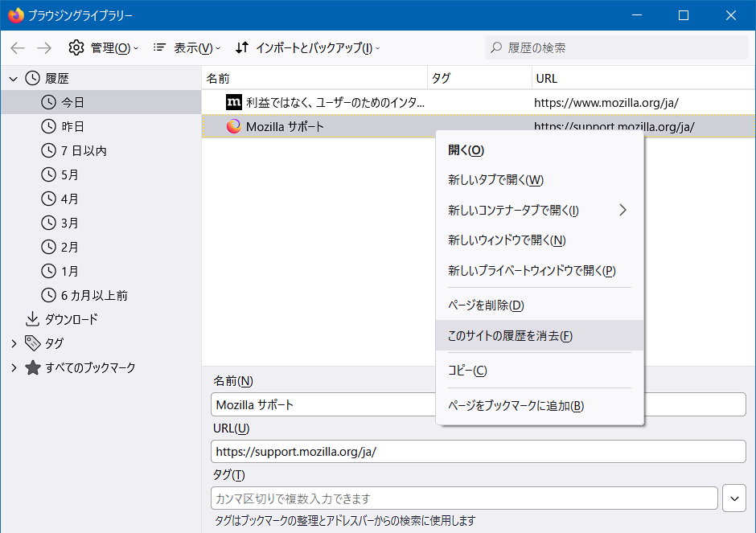Screen dimensions: 756x533
Task: Click the clock icon beside 7 日以内
Action: point(48,150)
